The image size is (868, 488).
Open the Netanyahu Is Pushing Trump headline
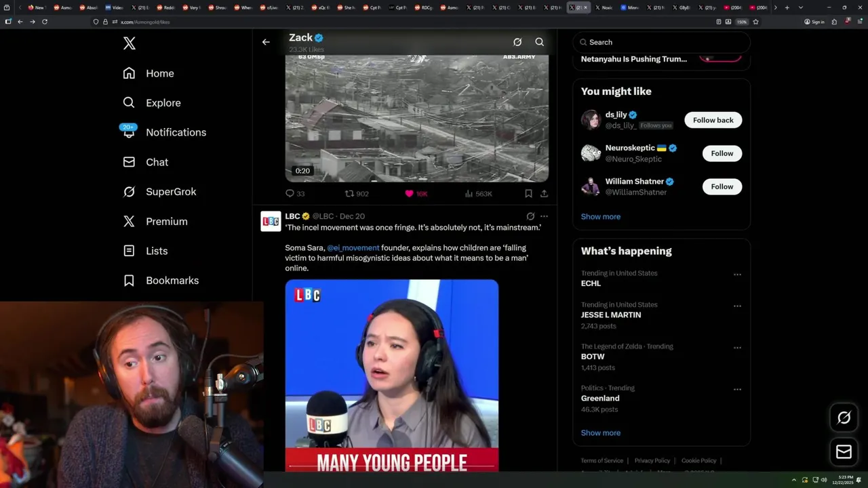coord(634,59)
